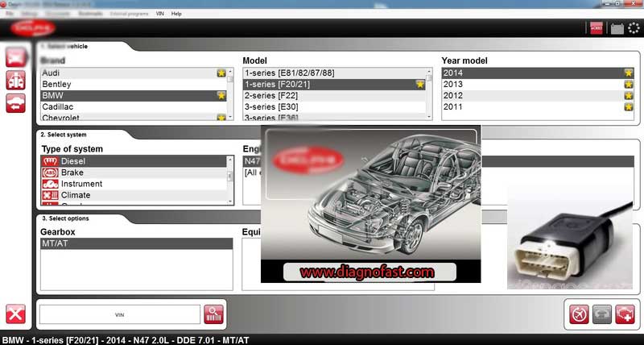Toggle favorite star for 1-series [F20/21]
Viewport: 644px width, 345px height.
click(x=419, y=85)
